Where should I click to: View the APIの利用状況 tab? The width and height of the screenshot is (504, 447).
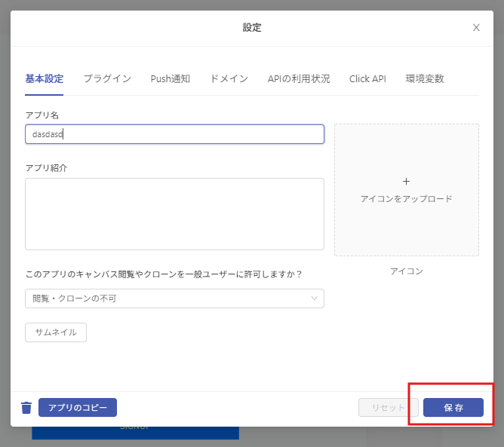pyautogui.click(x=299, y=78)
